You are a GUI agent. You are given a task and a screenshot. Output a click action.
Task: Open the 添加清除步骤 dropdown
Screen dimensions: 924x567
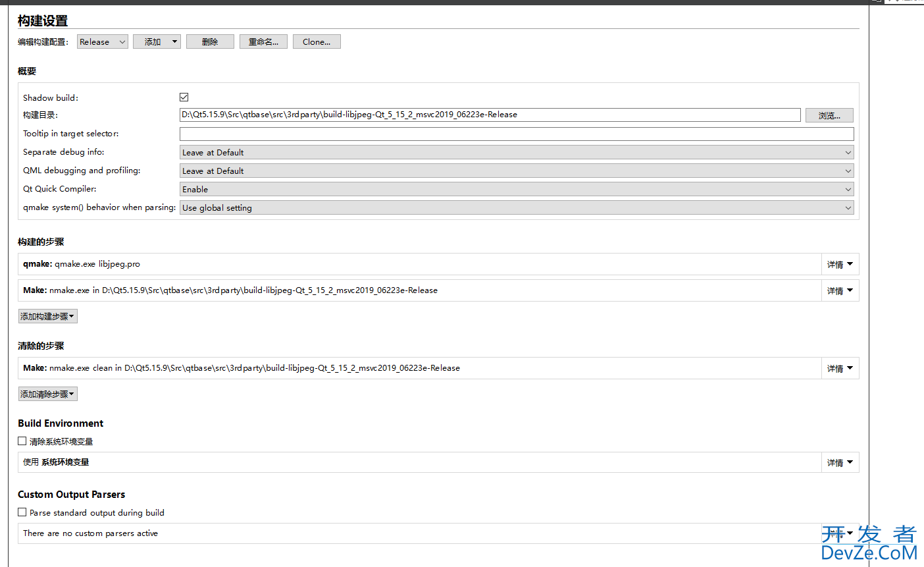coord(47,394)
